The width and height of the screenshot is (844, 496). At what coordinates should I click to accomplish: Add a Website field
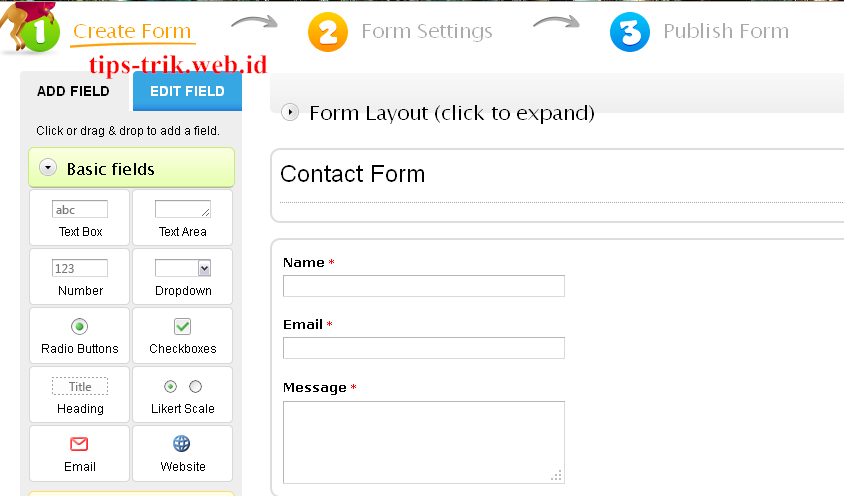(182, 453)
